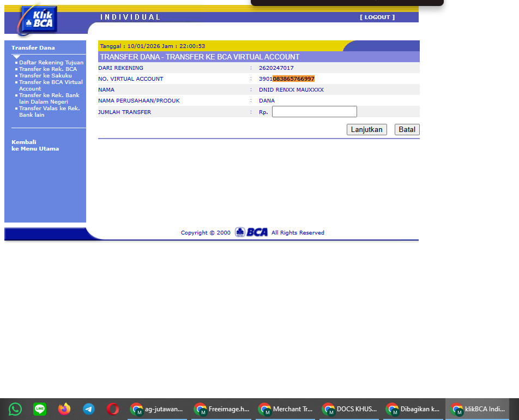
Task: Switch to Merchant Tr... Chrome window
Action: tap(285, 409)
